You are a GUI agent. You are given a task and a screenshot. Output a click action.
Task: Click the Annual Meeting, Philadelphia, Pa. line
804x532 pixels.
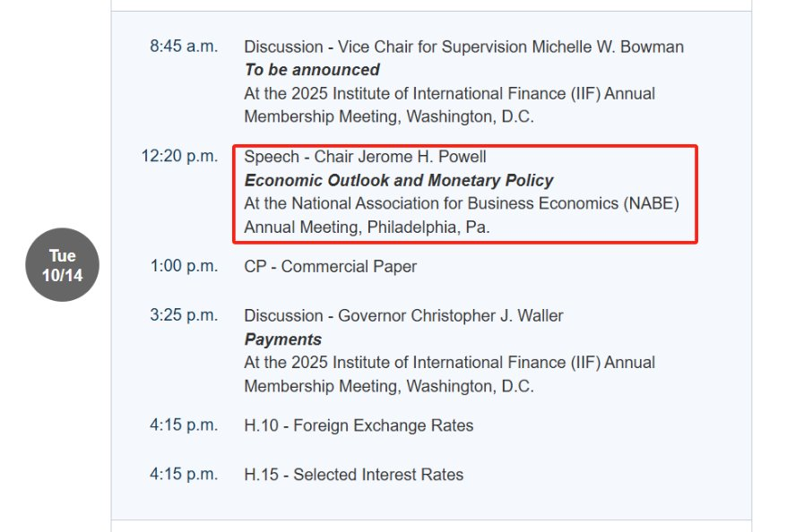(367, 227)
